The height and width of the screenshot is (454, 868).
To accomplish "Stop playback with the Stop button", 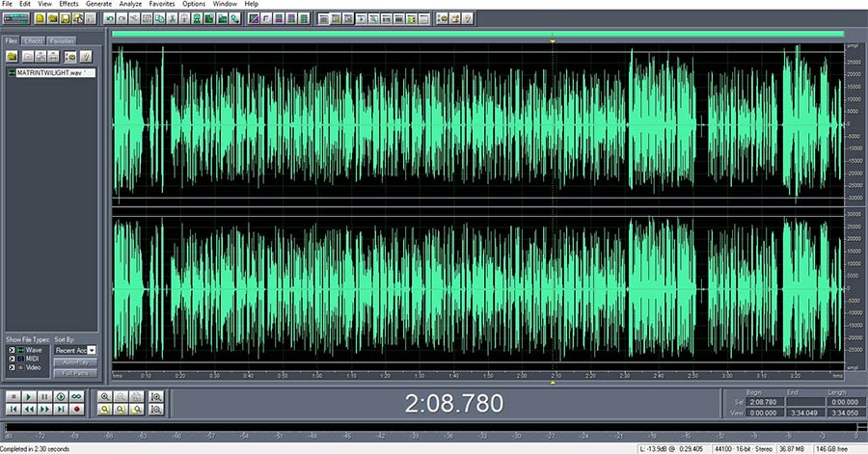I will [x=14, y=396].
